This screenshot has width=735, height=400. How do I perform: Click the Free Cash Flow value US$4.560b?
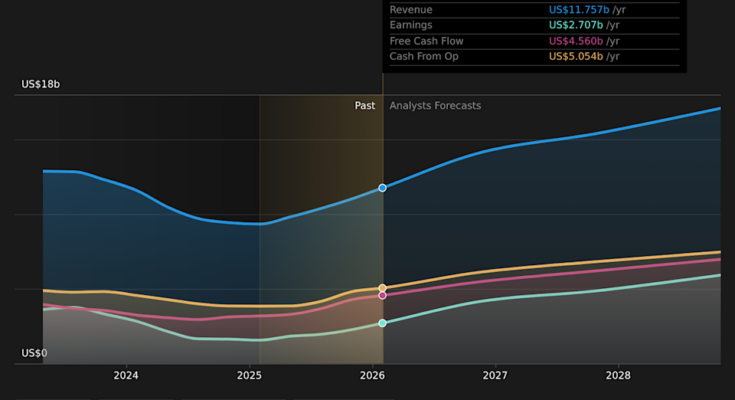(576, 41)
